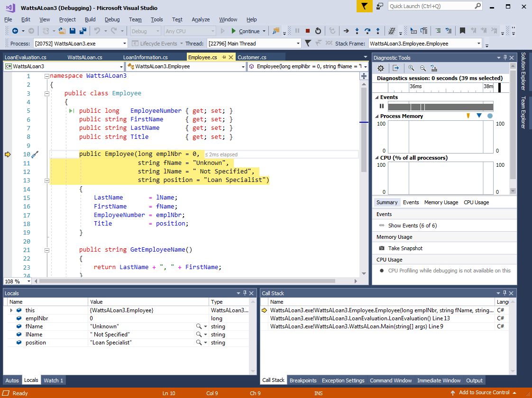The height and width of the screenshot is (398, 532).
Task: Open the Analyze menu
Action: pos(201,19)
